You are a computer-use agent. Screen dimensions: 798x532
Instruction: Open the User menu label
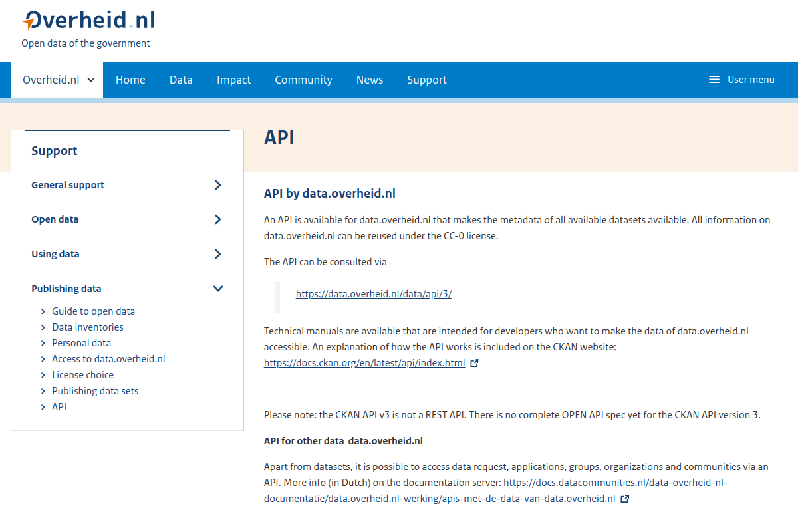tap(751, 80)
